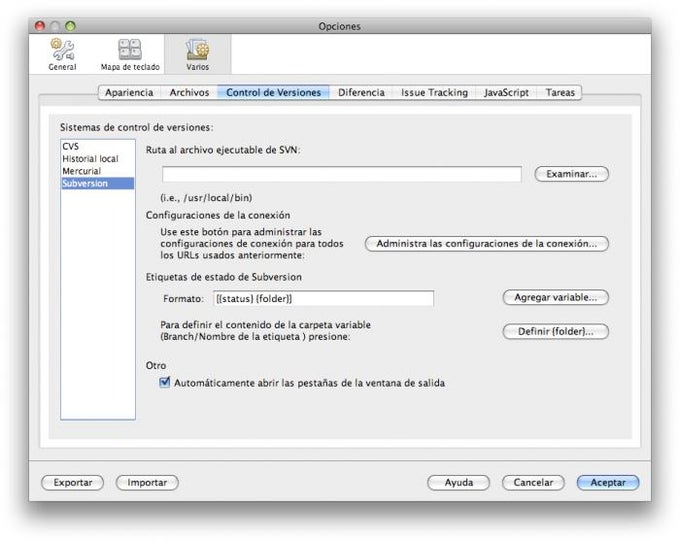
Task: Confirm settings with Aceptar
Action: pos(608,482)
